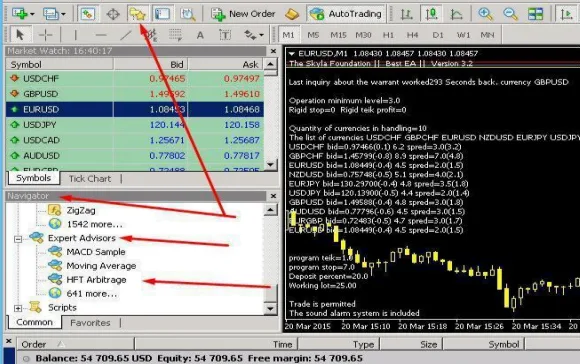Toggle the Navigator star-folder icon

pos(138,14)
